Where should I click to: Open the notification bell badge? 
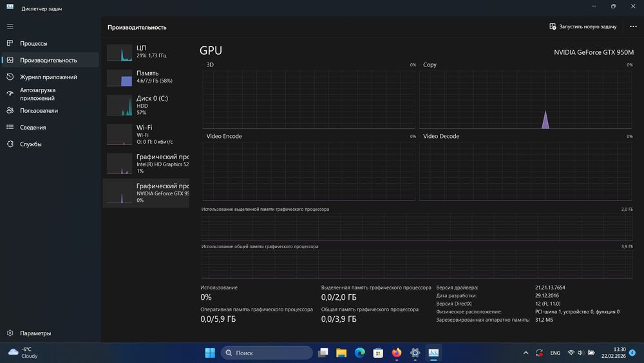(x=632, y=353)
